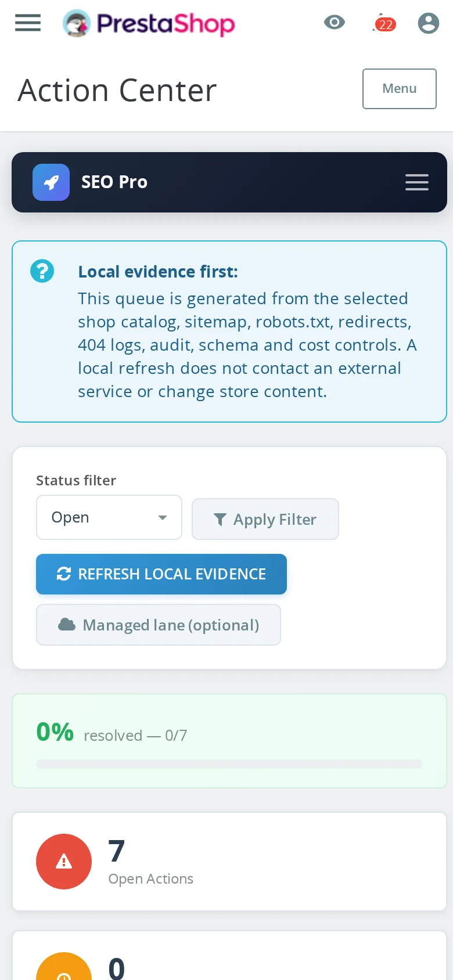Open the Status filter dropdown set to Open
This screenshot has height=980, width=453.
pyautogui.click(x=109, y=517)
